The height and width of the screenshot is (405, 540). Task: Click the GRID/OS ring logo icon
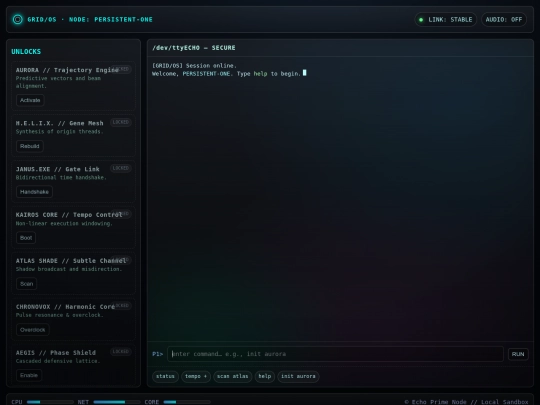(x=18, y=19)
